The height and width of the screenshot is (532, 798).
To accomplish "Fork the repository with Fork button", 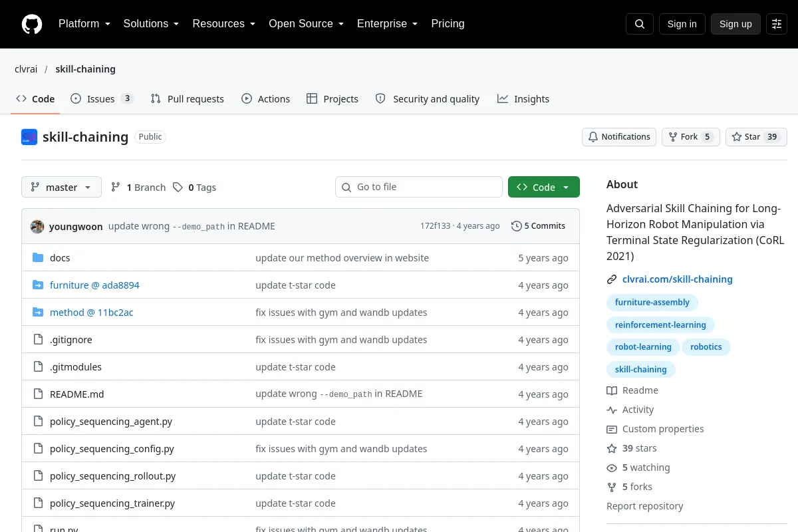I will 690,137.
